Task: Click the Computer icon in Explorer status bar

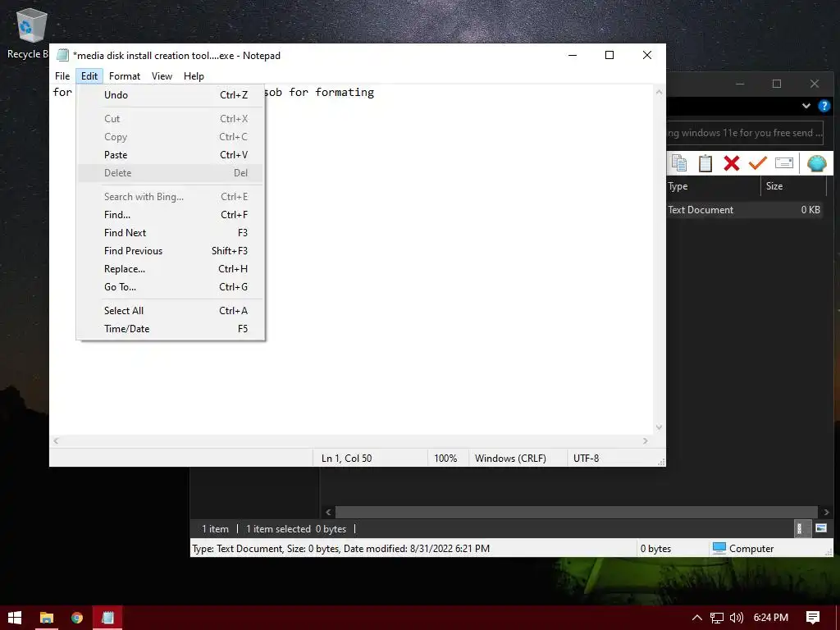Action: pos(719,548)
